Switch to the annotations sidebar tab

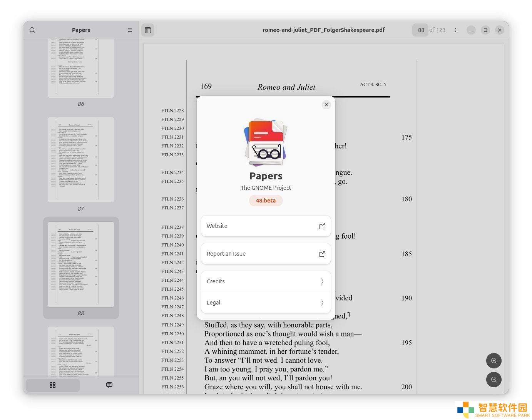(x=109, y=385)
